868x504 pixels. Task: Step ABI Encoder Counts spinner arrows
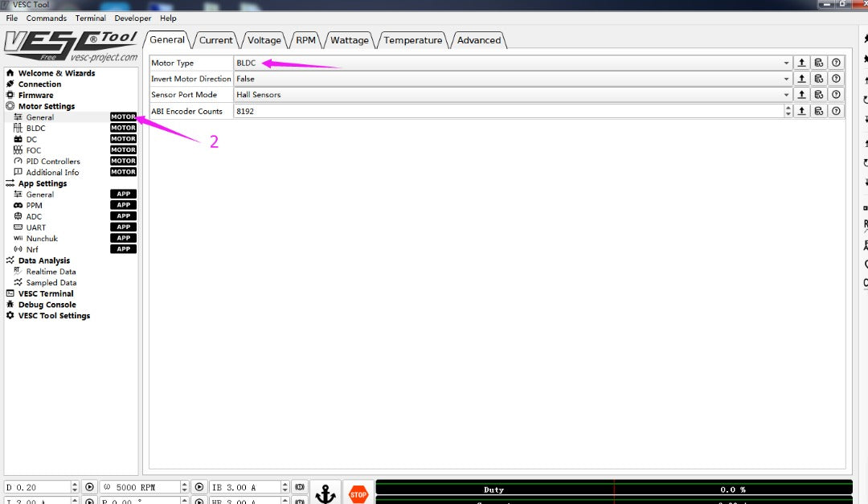[x=788, y=111]
